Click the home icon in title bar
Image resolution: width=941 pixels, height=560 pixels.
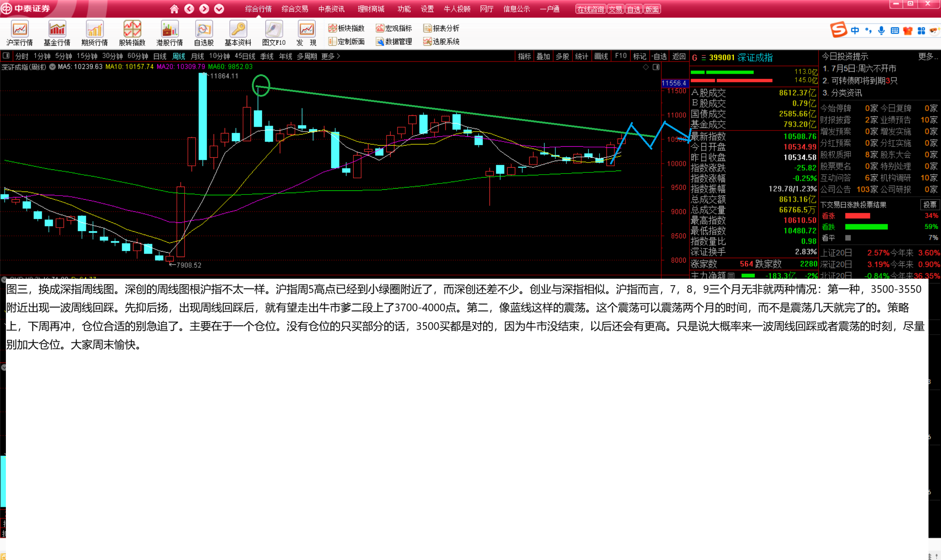(174, 9)
